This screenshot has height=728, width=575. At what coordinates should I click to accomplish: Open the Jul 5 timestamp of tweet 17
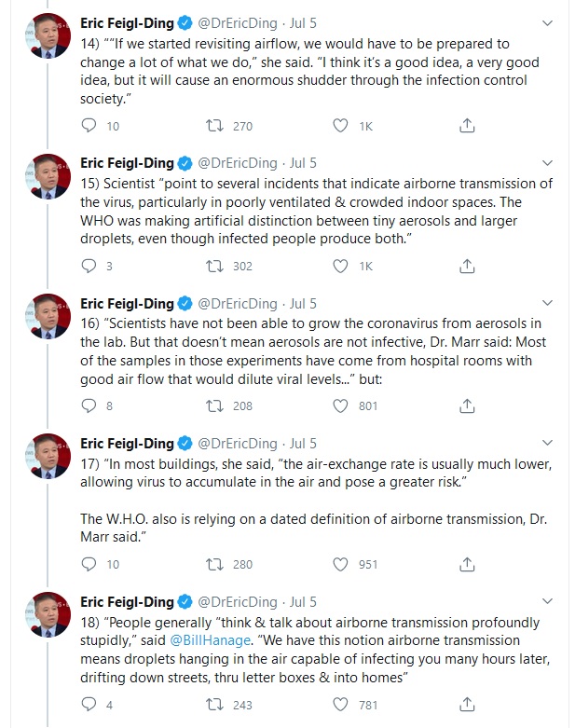coord(303,444)
